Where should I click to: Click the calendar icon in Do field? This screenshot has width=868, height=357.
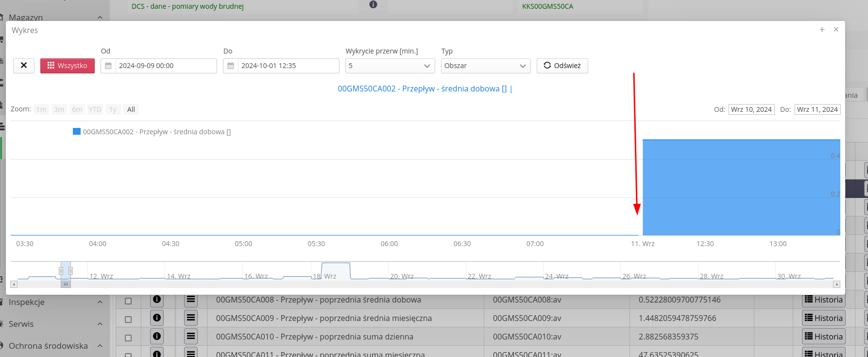[231, 66]
